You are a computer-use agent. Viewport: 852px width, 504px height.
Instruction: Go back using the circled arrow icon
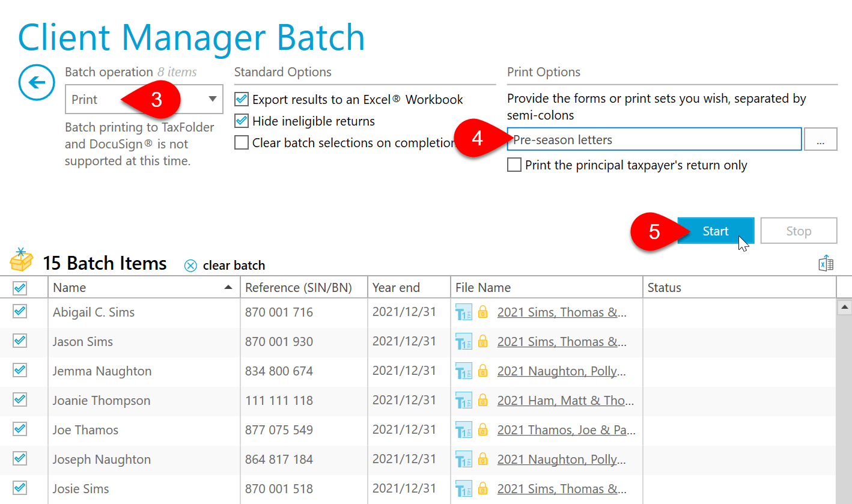coord(37,82)
